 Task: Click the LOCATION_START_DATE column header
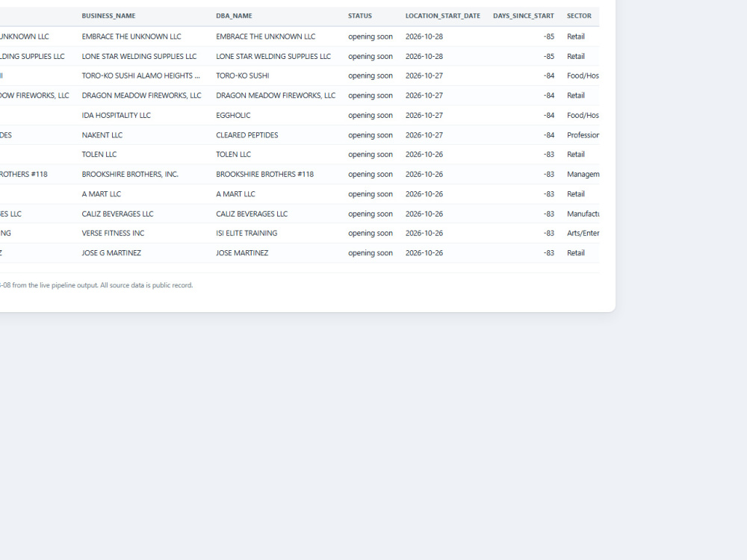coord(442,16)
